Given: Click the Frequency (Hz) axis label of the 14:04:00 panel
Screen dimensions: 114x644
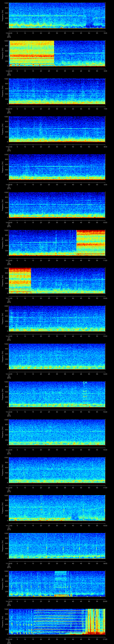Looking at the screenshot, I should (x=3, y=16).
